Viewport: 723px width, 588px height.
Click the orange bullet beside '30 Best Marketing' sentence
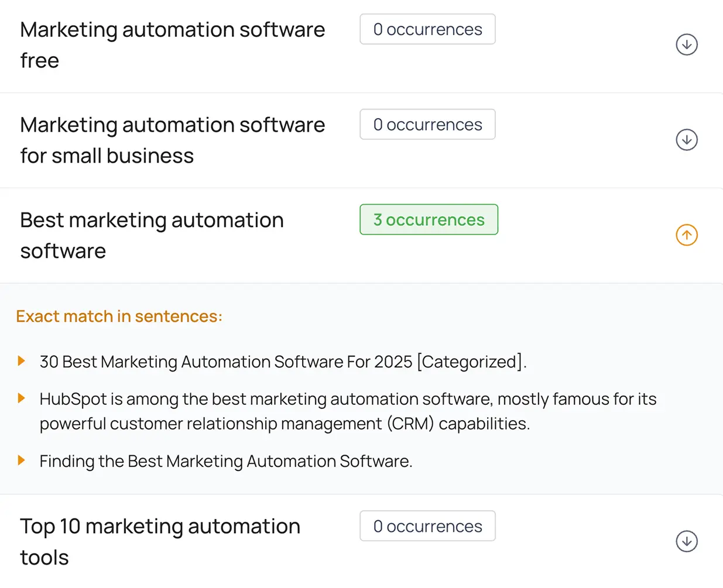point(22,361)
